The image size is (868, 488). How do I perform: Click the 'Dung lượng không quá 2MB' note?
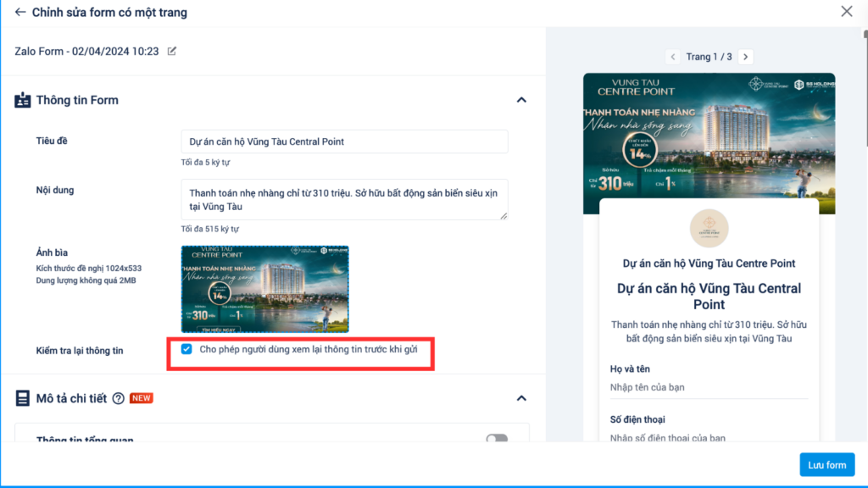click(x=86, y=280)
